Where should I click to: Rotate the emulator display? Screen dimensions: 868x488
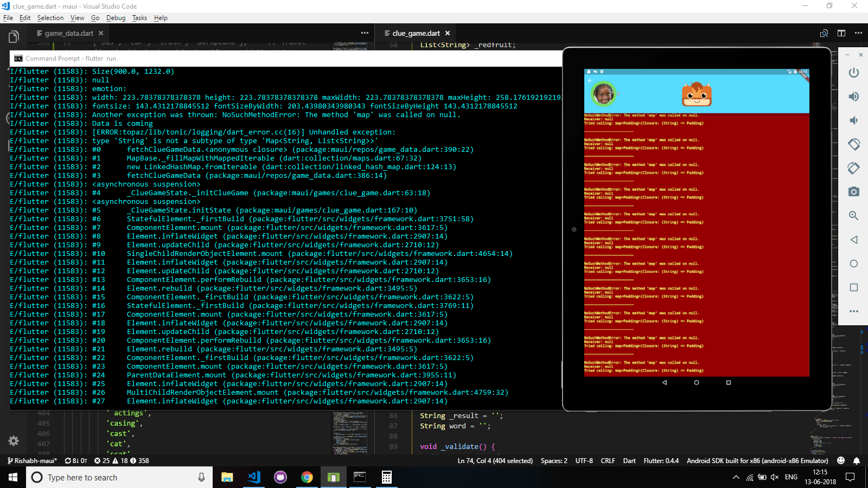pyautogui.click(x=853, y=144)
